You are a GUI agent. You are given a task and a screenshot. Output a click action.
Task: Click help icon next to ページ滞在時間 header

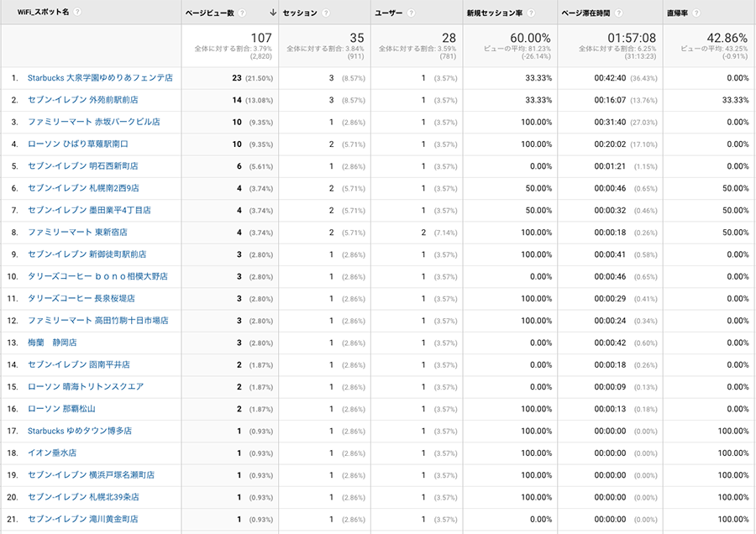[618, 13]
